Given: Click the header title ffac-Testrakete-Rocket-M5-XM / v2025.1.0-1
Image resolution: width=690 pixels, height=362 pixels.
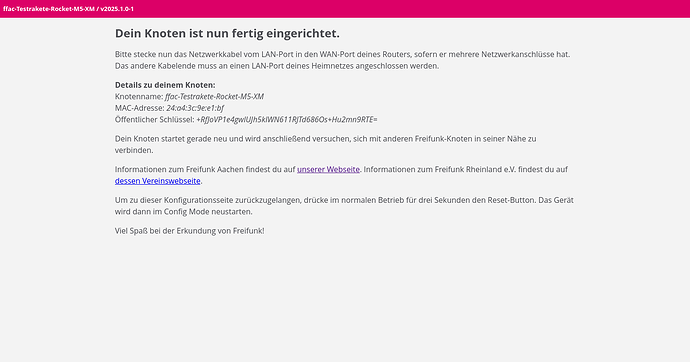Looking at the screenshot, I should tap(68, 9).
